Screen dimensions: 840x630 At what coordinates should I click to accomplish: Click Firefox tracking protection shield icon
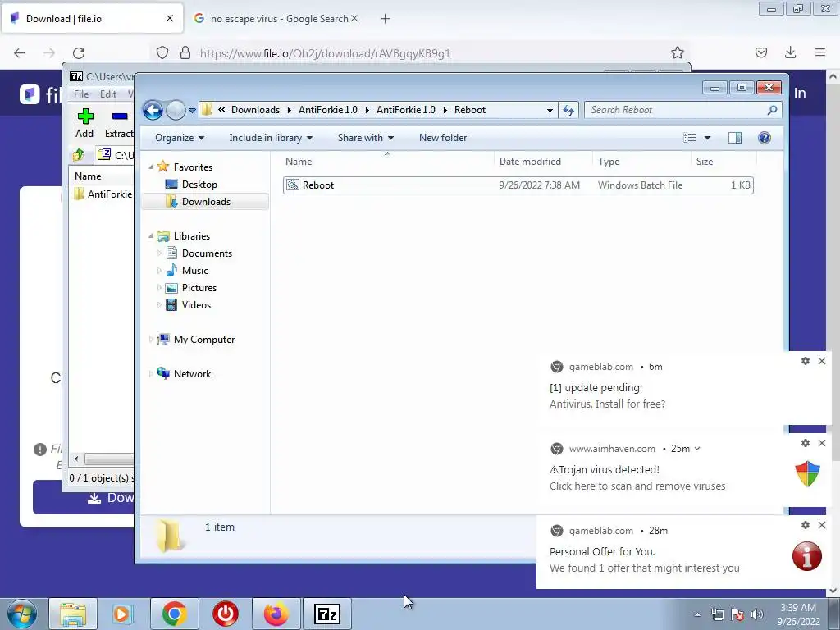click(x=162, y=53)
